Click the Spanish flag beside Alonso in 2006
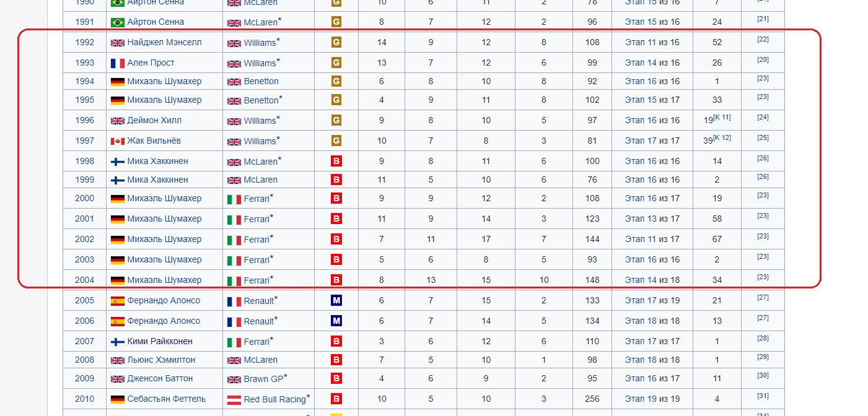The width and height of the screenshot is (868, 416). (118, 321)
